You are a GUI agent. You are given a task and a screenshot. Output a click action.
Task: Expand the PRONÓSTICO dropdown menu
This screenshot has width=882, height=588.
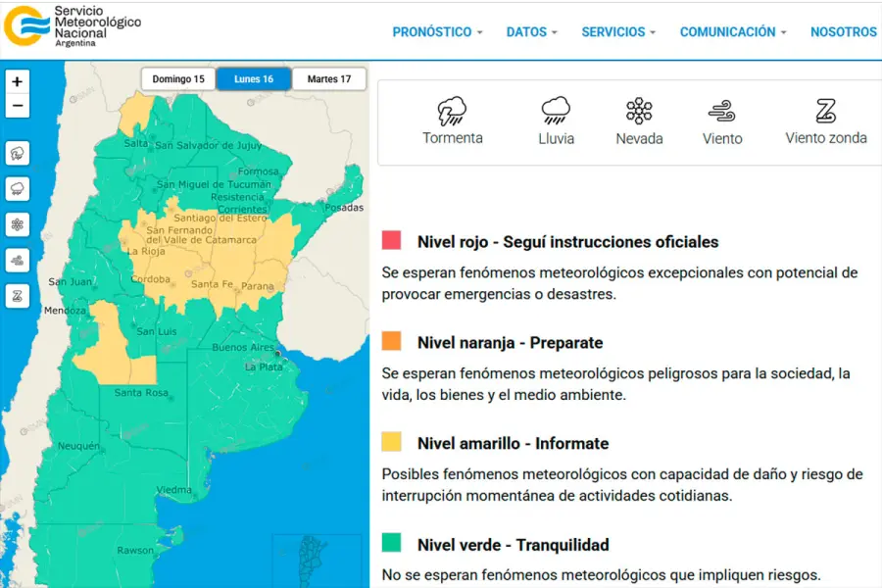[x=437, y=32]
